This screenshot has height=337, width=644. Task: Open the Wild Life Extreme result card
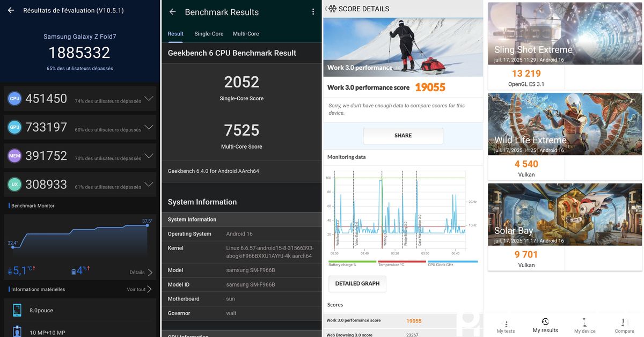(565, 136)
